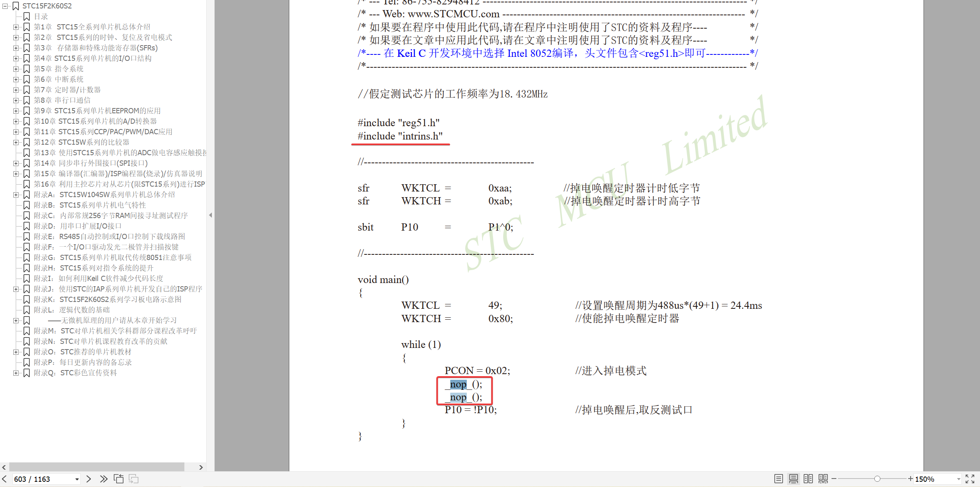The width and height of the screenshot is (980, 487).
Task: Click the previous view icon
Action: 119,479
